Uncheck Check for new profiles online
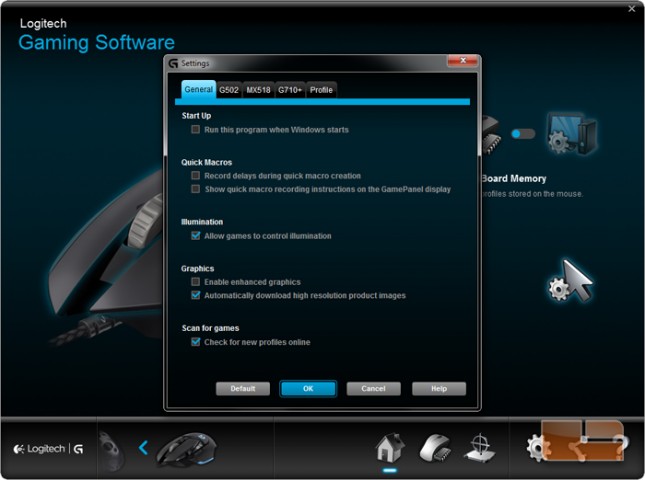Image resolution: width=645 pixels, height=480 pixels. click(x=195, y=342)
